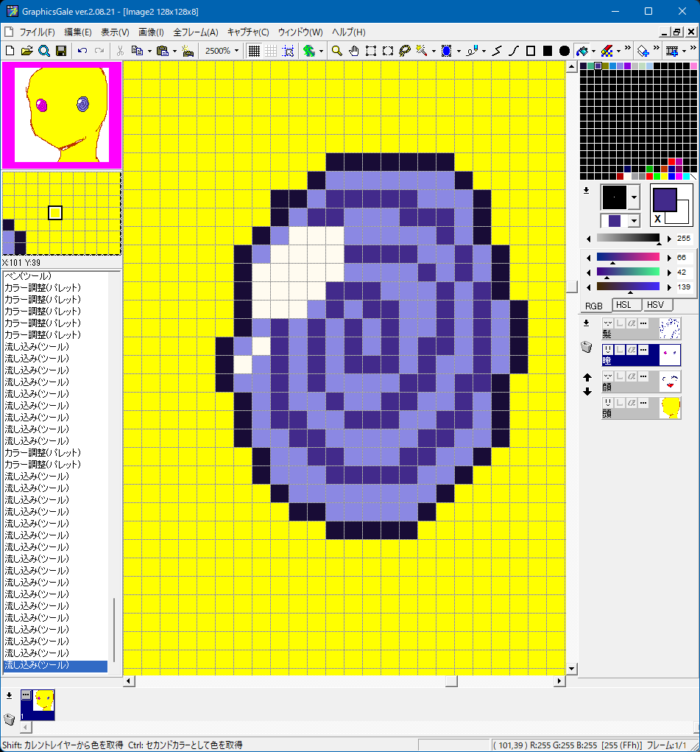Image resolution: width=700 pixels, height=752 pixels.
Task: Expand the add frame options dropdown arrow
Action: pos(685,51)
